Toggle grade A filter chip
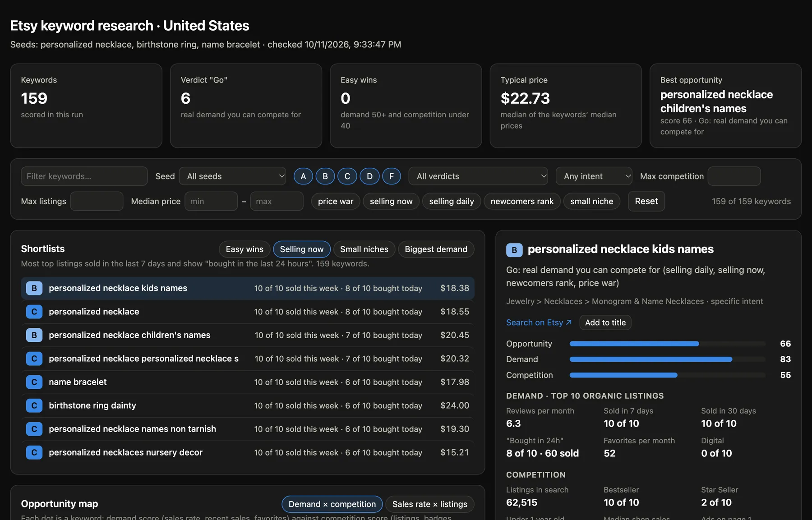The width and height of the screenshot is (812, 520). click(303, 176)
